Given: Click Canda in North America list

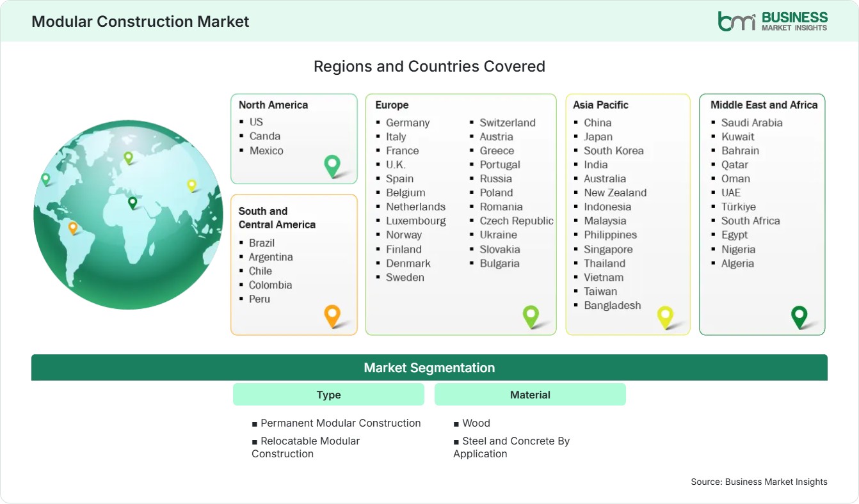Looking at the screenshot, I should click(x=265, y=136).
